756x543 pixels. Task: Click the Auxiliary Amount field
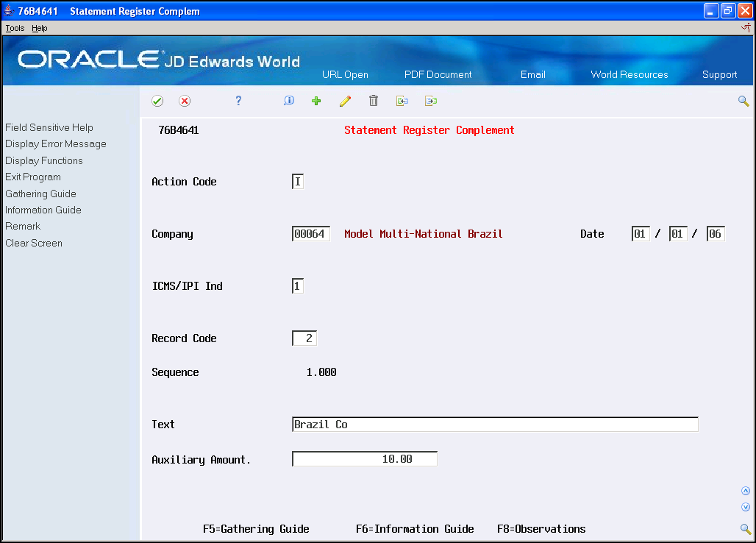click(x=365, y=459)
